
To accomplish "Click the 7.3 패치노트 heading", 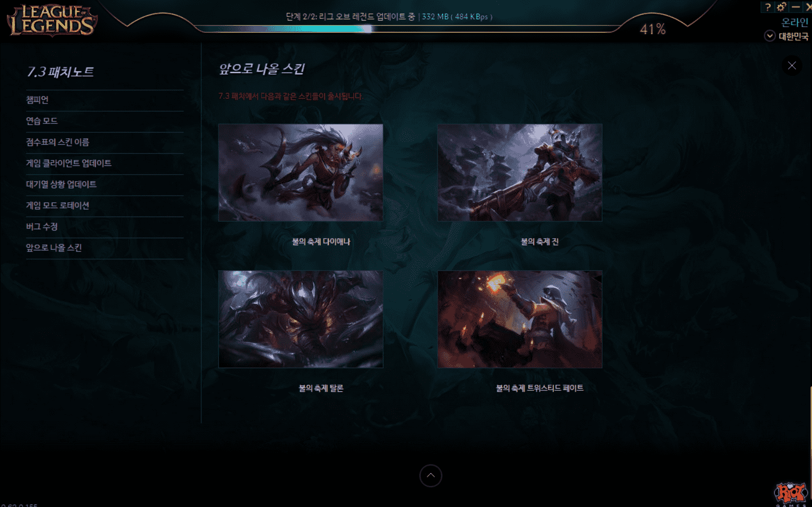I will coord(60,72).
